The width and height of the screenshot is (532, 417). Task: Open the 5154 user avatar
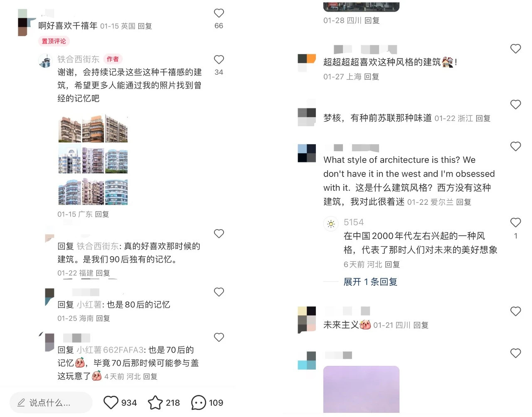click(x=331, y=224)
